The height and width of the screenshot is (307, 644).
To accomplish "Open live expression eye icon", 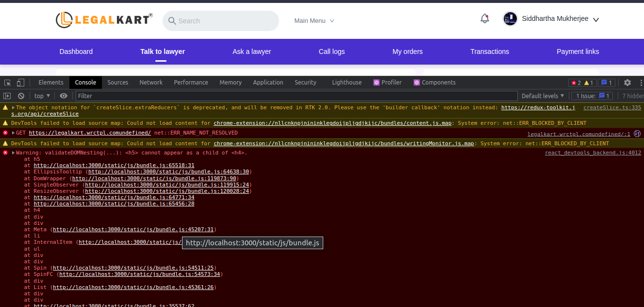I will 64,96.
